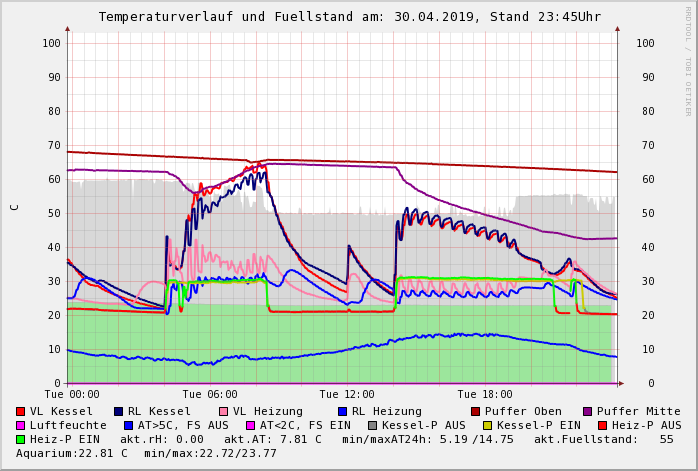Screen dimensions: 698x471
Task: Click the blue RL Heizung legend swatch
Action: point(342,411)
